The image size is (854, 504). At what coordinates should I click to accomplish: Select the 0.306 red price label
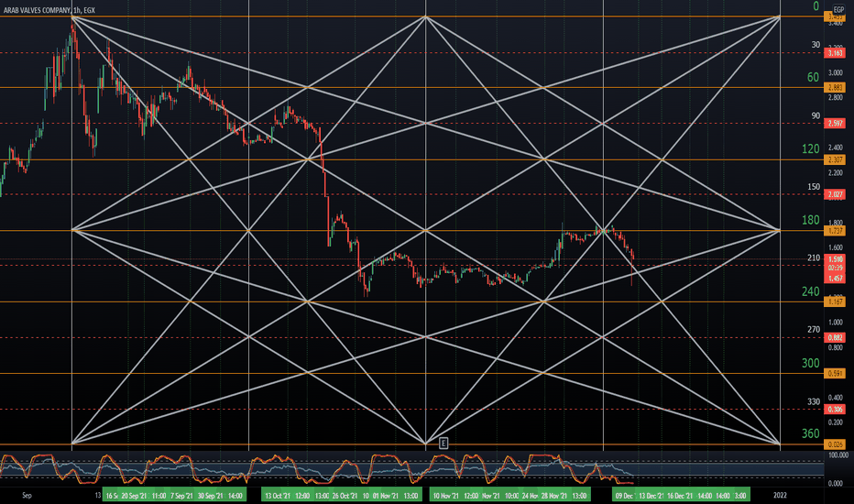click(x=835, y=410)
